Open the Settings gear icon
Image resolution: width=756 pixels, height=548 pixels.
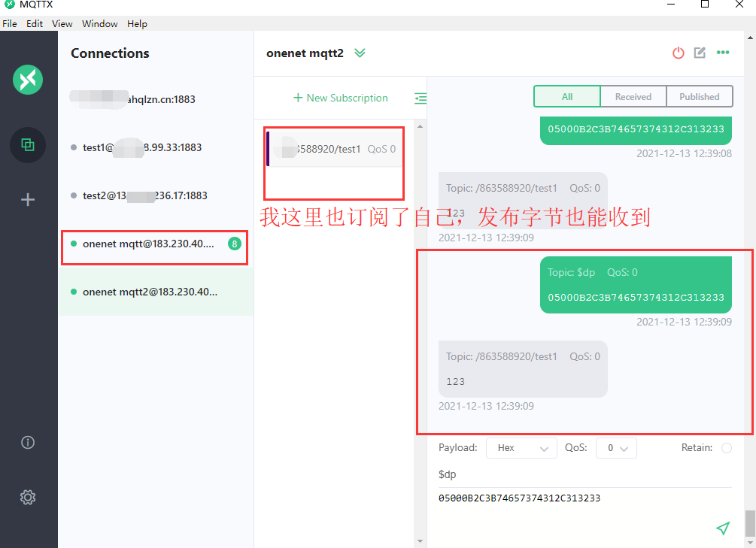pos(28,498)
